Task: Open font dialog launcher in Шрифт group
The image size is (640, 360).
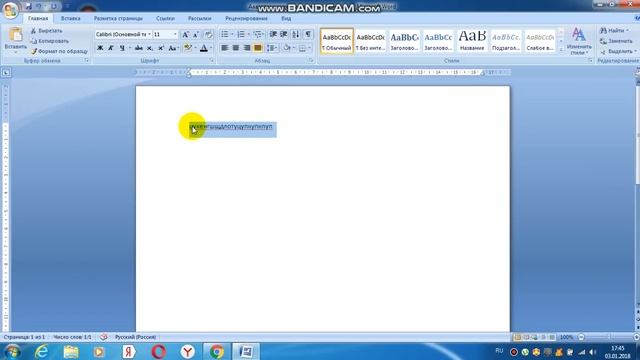Action: (211, 60)
